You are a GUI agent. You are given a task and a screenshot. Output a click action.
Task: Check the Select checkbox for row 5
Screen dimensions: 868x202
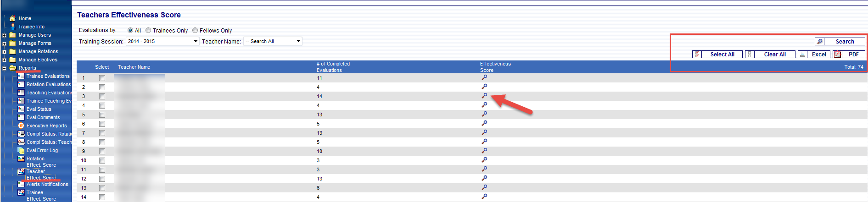tap(102, 115)
